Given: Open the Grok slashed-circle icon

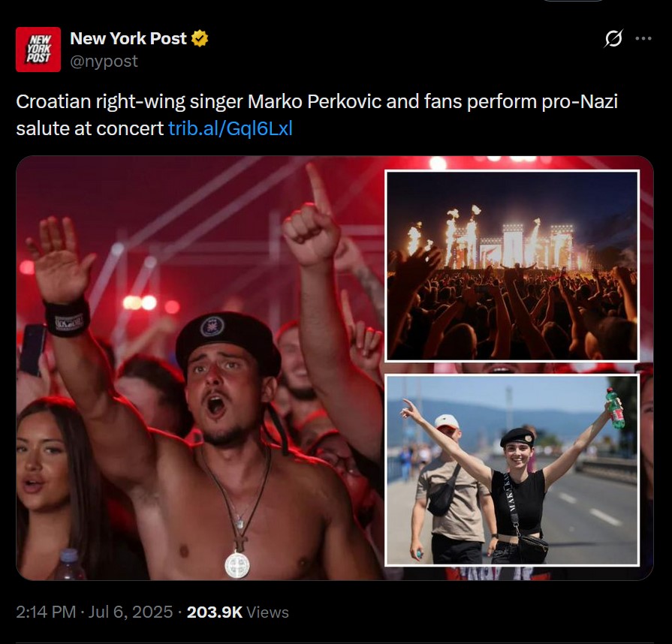Looking at the screenshot, I should [613, 38].
